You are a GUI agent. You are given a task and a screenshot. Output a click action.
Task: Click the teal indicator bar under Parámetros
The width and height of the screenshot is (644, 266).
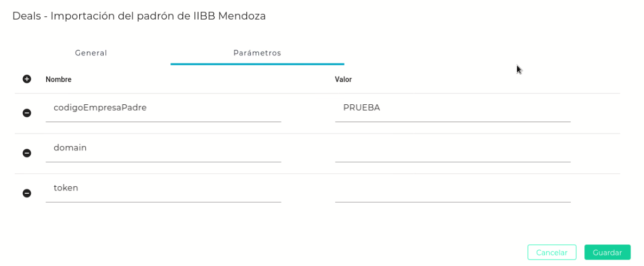257,64
